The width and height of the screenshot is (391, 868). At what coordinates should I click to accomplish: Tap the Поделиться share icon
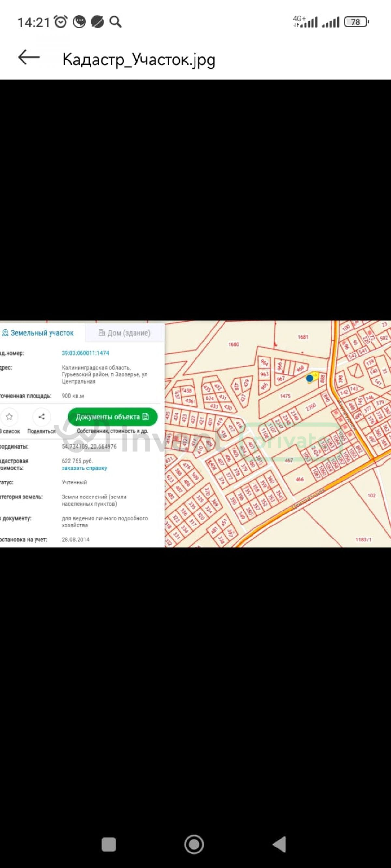41,417
